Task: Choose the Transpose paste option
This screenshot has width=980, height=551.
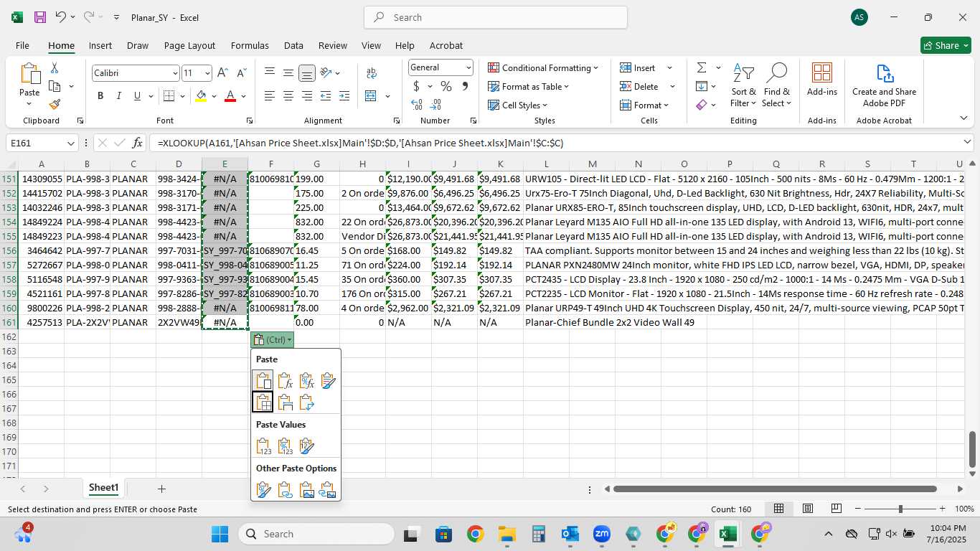Action: (306, 402)
